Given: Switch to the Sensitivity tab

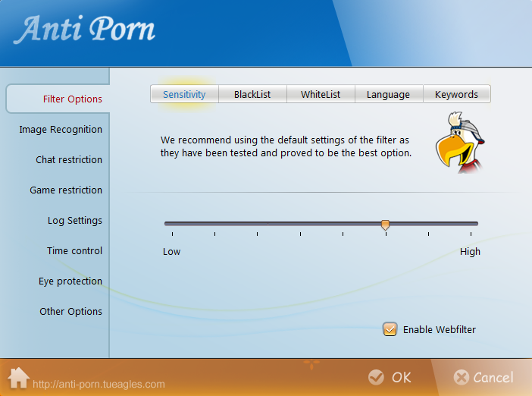Looking at the screenshot, I should [x=184, y=94].
